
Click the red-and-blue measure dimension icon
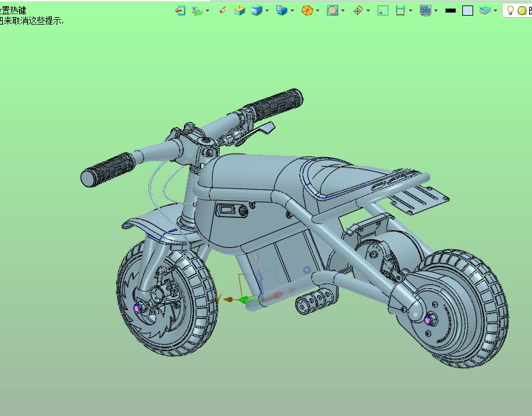click(x=401, y=10)
